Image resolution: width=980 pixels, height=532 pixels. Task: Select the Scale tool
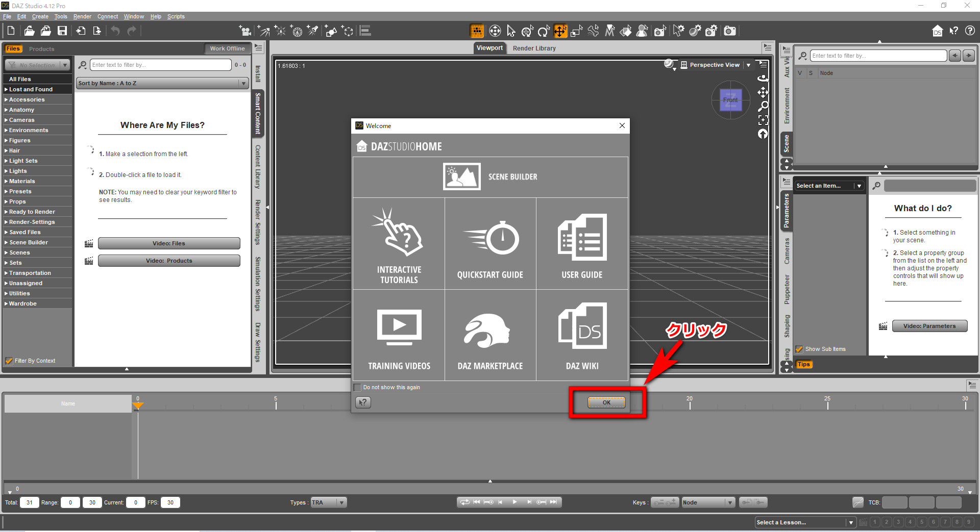click(577, 31)
